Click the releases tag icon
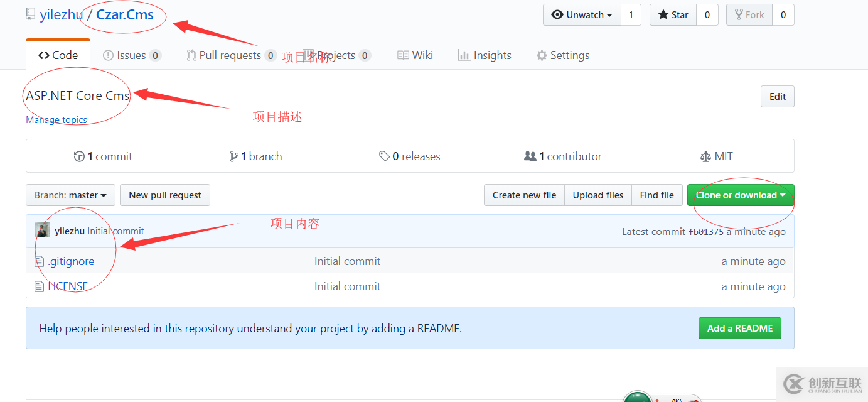Viewport: 868px width, 402px height. [x=384, y=156]
